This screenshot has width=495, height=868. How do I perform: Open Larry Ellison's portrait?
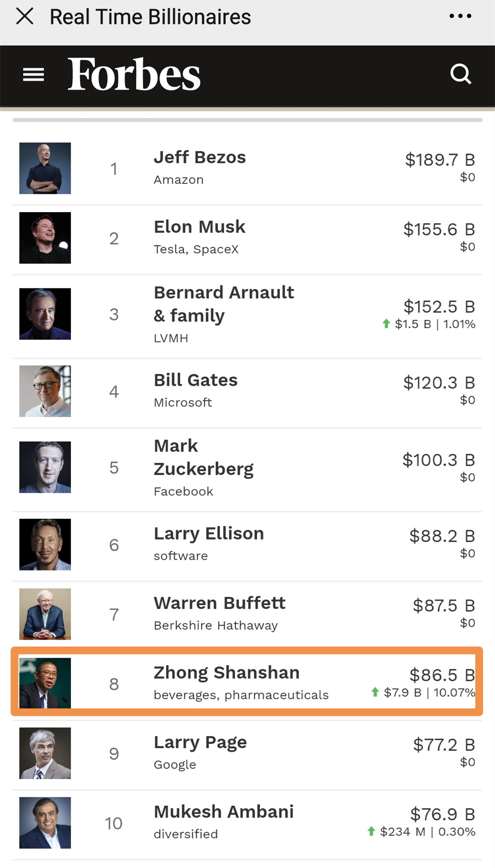[x=45, y=545]
